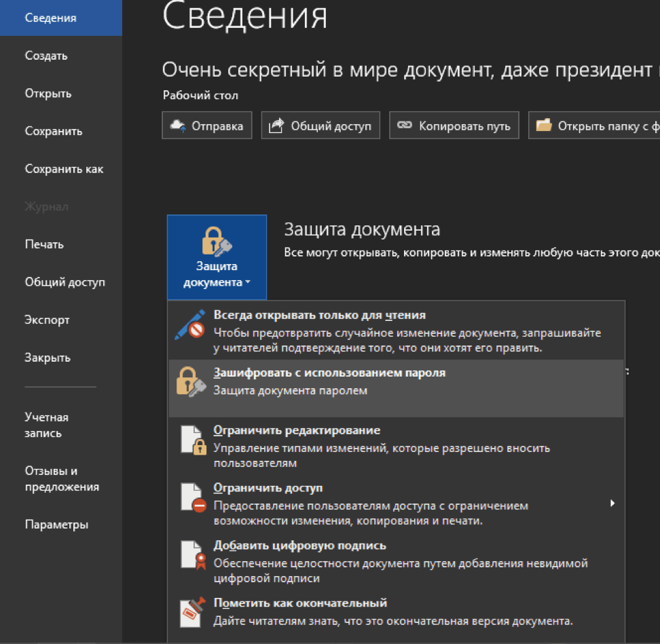This screenshot has width=660, height=644.
Task: Click the Общий доступ button above
Action: (320, 126)
